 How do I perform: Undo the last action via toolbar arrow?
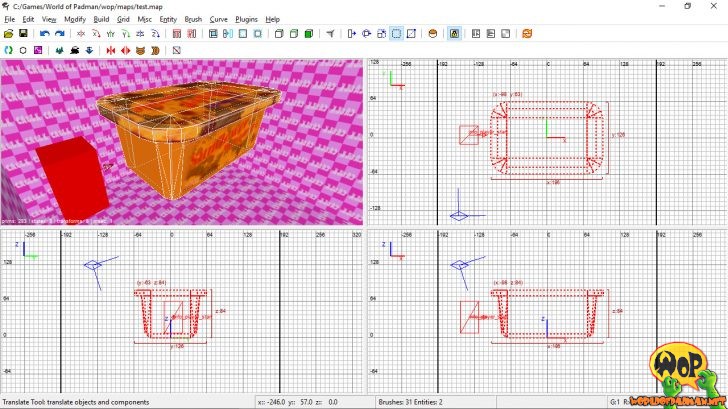[45, 34]
